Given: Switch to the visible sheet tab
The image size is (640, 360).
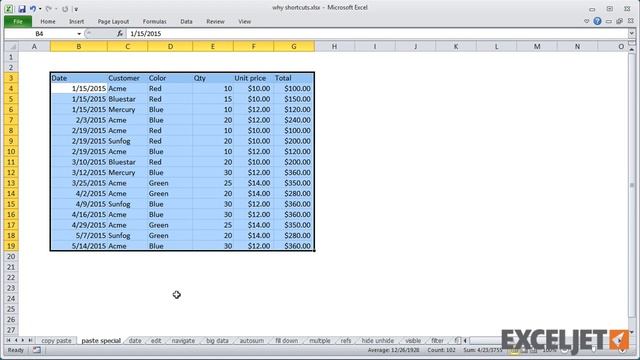Looking at the screenshot, I should 413,340.
